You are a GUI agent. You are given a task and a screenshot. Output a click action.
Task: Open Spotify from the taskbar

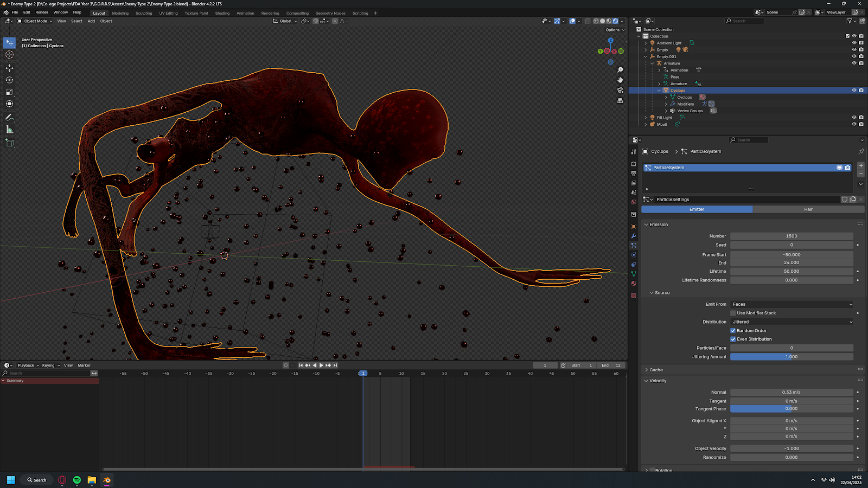[77, 480]
